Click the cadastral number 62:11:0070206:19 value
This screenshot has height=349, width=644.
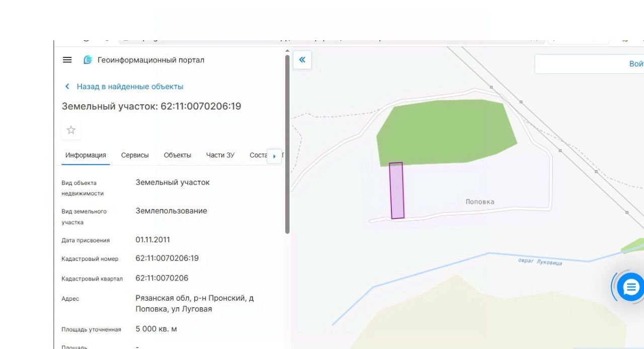coord(167,258)
